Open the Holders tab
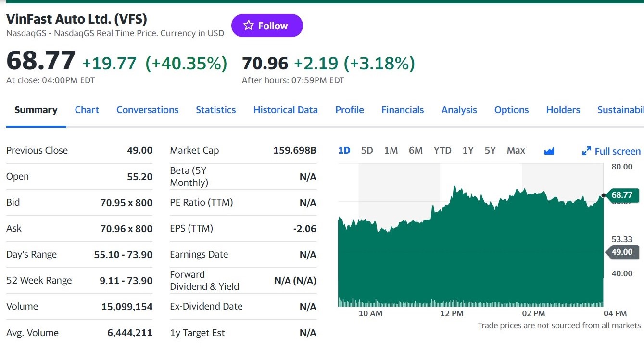The width and height of the screenshot is (644, 363). [563, 110]
